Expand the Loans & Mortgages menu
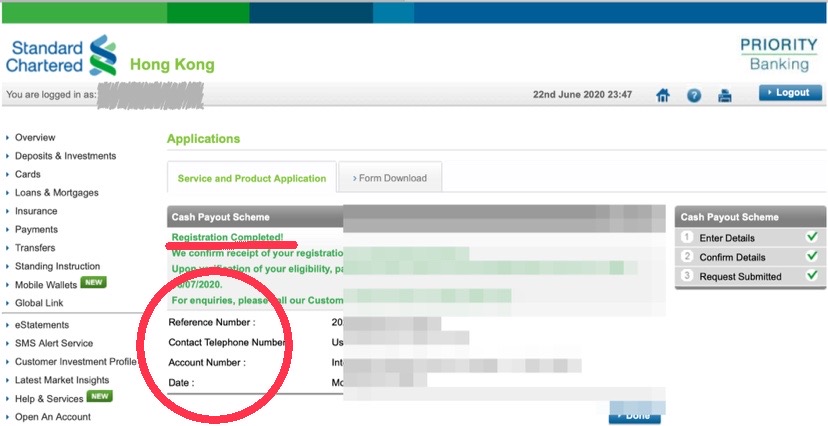The height and width of the screenshot is (426, 828). pos(56,193)
